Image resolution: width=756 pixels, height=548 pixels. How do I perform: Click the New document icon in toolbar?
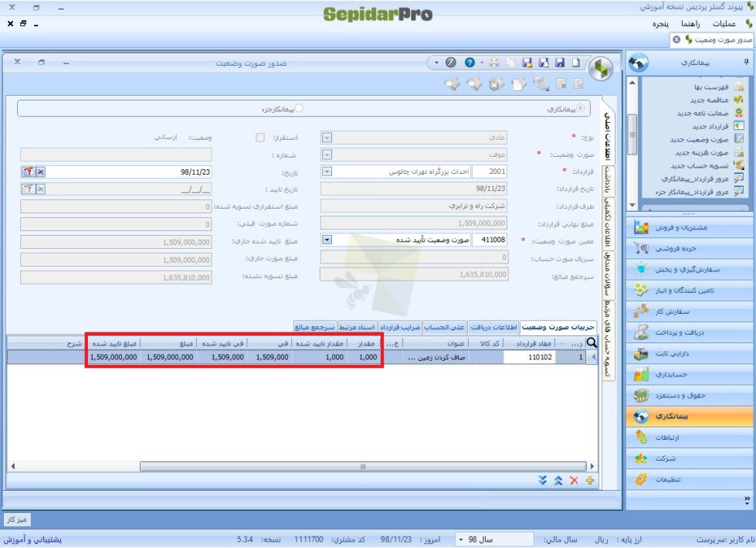click(x=576, y=63)
